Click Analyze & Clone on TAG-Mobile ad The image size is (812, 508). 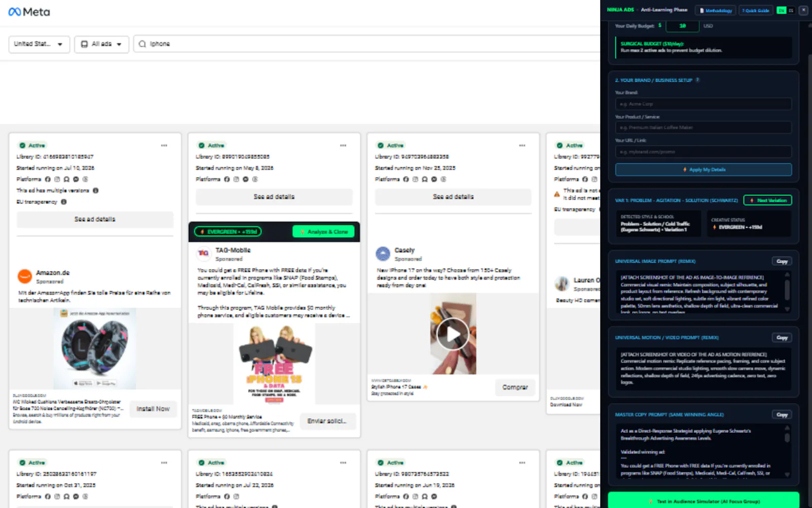tap(324, 232)
